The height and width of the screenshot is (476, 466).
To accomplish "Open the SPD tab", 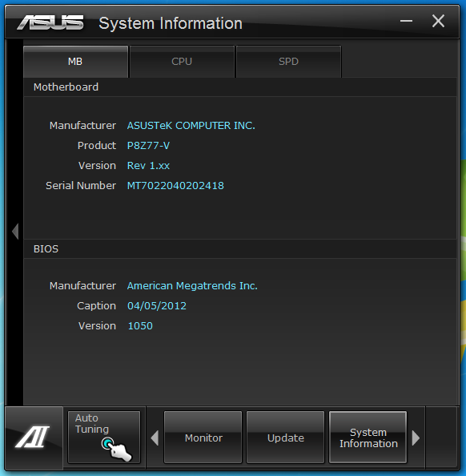I will pos(288,62).
